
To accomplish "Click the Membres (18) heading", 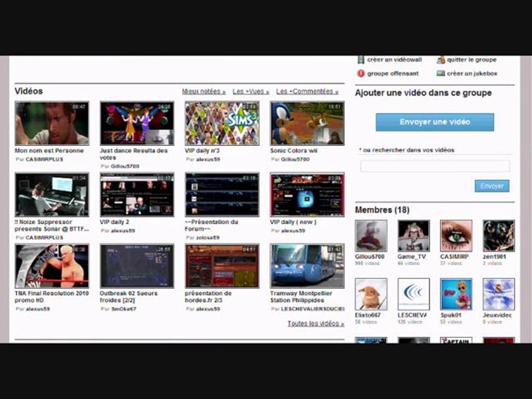I will 382,210.
